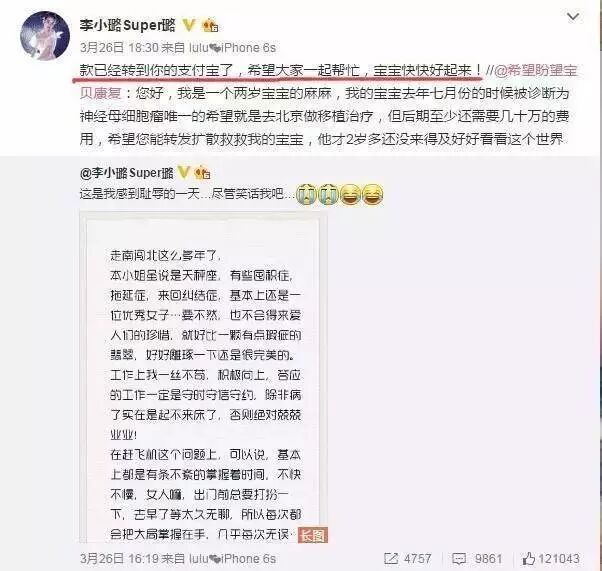The width and height of the screenshot is (602, 571).
Task: Open the top 李小璐Super璐 username link
Action: [x=127, y=25]
